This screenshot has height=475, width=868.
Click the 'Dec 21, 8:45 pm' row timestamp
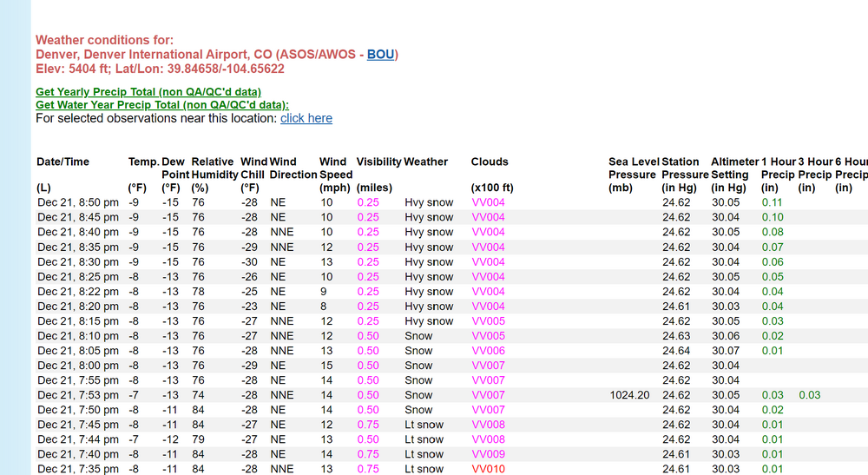78,218
